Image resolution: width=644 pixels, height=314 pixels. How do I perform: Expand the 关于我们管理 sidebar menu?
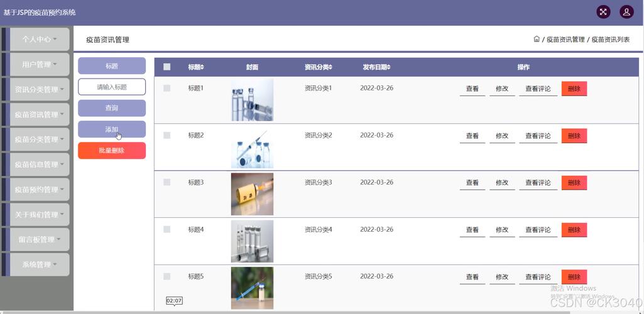(40, 215)
